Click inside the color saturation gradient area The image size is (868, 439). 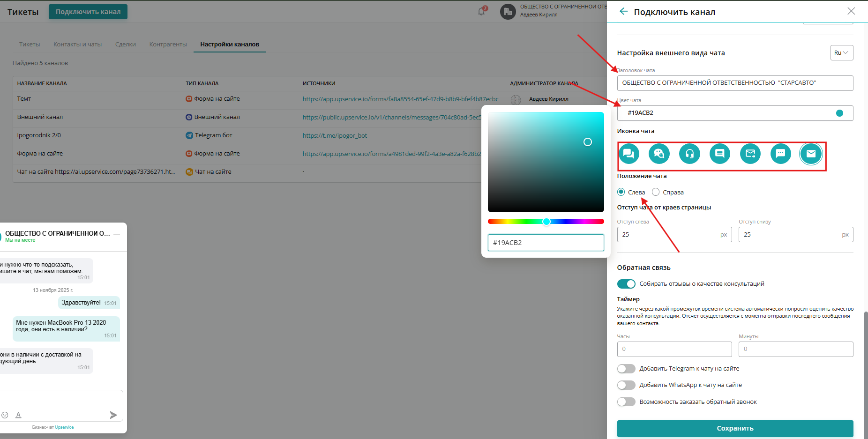coord(546,162)
